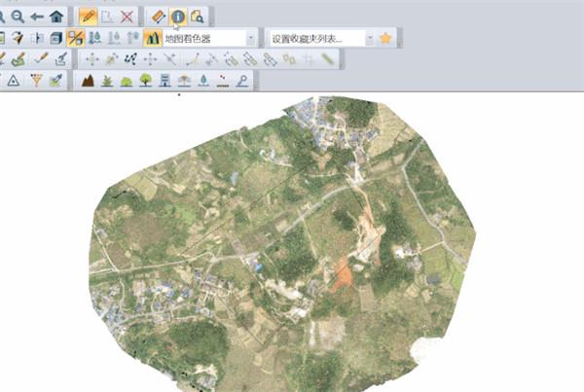Select the Measure ruler tool
Image resolution: width=584 pixels, height=392 pixels.
(159, 17)
